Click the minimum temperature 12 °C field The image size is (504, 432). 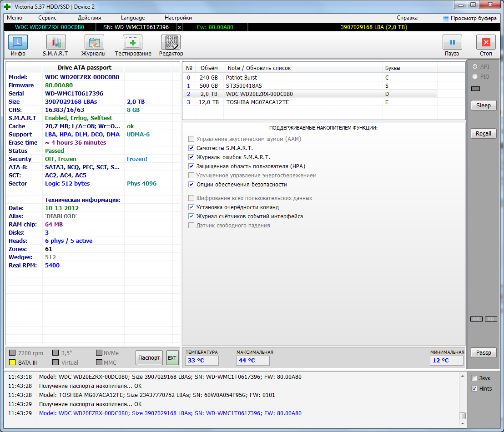coord(447,360)
